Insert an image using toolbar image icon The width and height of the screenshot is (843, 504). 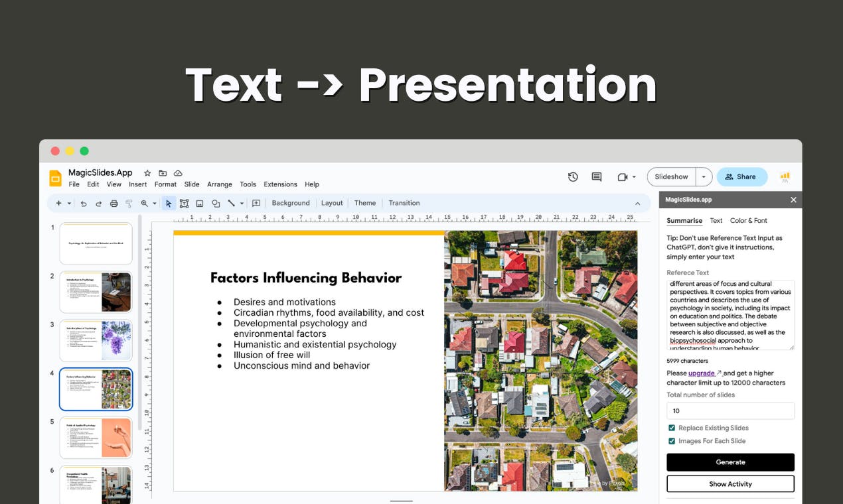[199, 204]
